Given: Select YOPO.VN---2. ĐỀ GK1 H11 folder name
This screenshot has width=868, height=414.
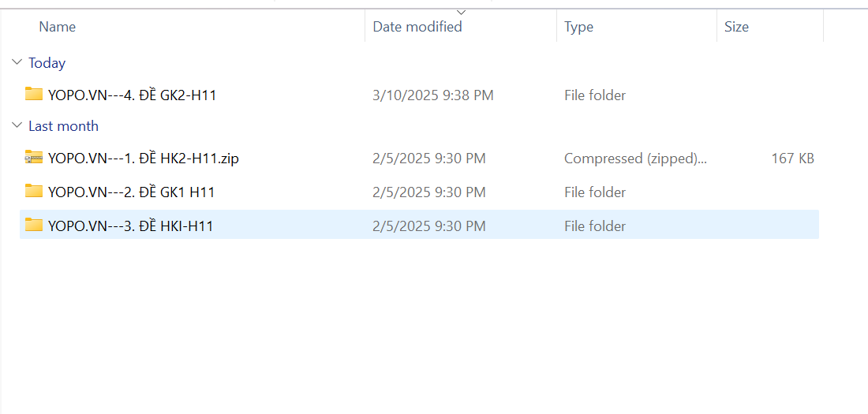Looking at the screenshot, I should click(131, 192).
